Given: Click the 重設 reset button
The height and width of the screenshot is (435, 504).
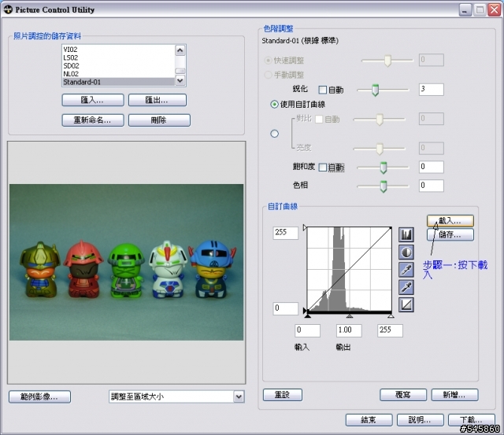Looking at the screenshot, I should 283,395.
